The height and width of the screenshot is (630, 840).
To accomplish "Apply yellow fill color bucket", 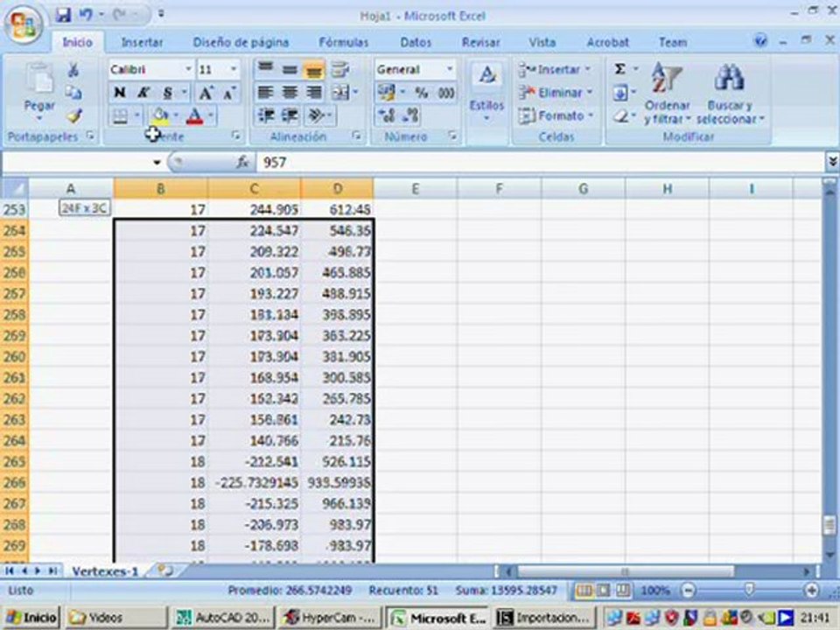I will (x=160, y=115).
